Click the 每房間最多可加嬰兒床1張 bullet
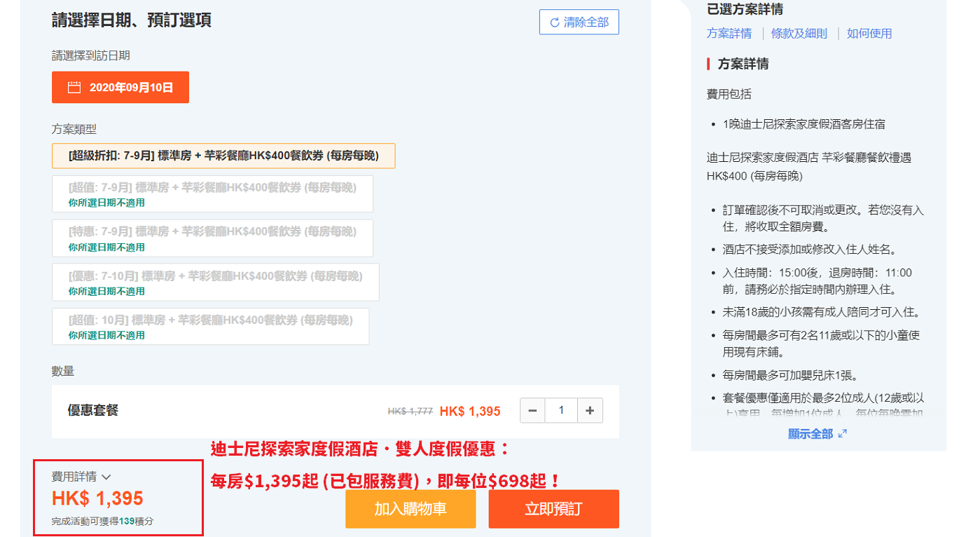The height and width of the screenshot is (537, 980). [x=790, y=375]
